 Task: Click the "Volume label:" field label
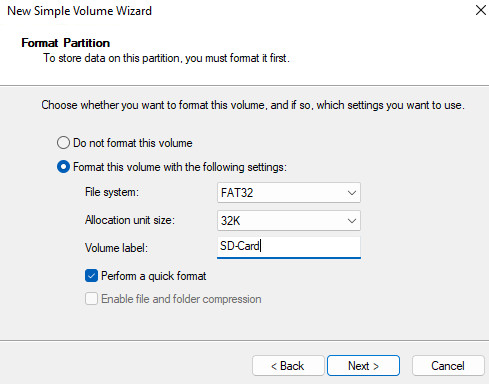click(116, 248)
